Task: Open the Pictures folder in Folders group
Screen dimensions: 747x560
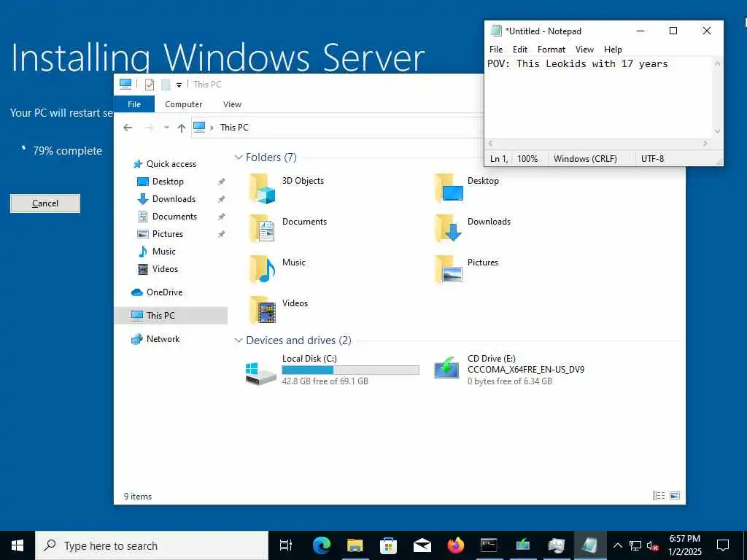Action: click(466, 269)
